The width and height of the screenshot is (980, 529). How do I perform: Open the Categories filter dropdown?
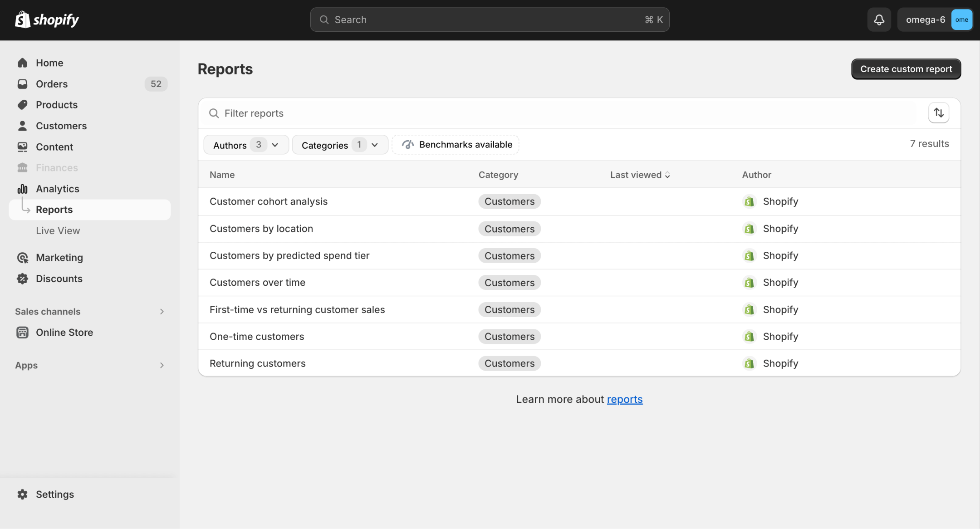tap(340, 145)
